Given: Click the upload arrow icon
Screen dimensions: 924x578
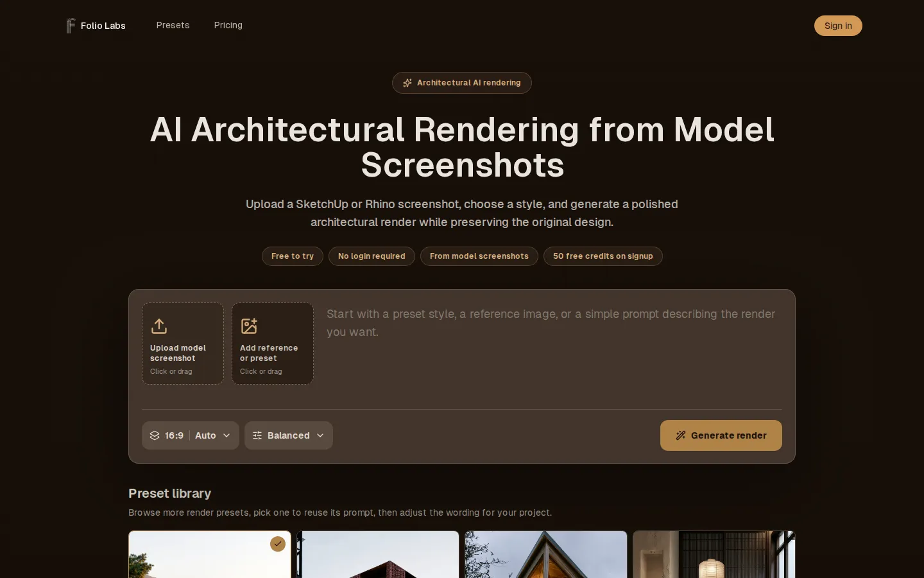Looking at the screenshot, I should pos(159,326).
